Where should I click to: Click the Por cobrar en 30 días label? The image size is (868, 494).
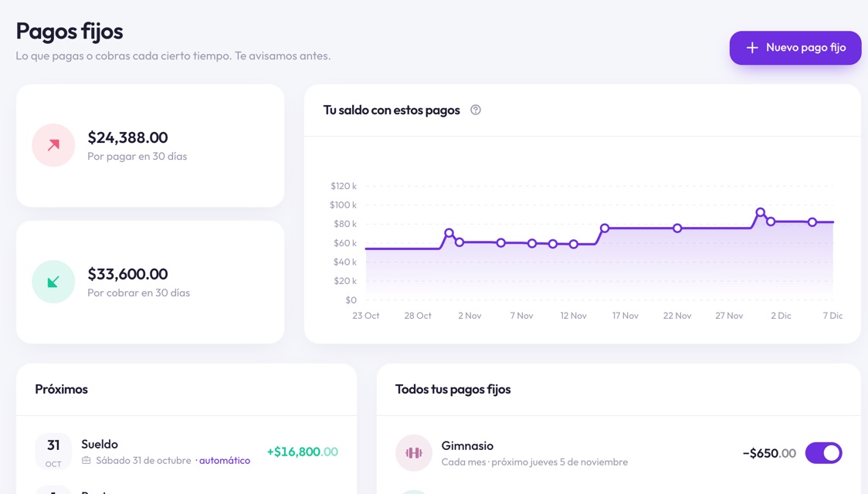138,293
